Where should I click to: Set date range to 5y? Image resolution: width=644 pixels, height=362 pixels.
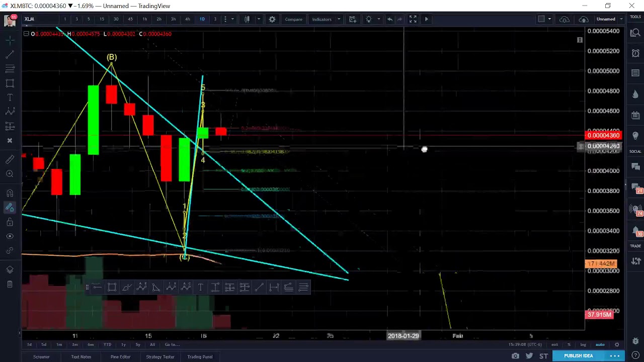[138, 344]
